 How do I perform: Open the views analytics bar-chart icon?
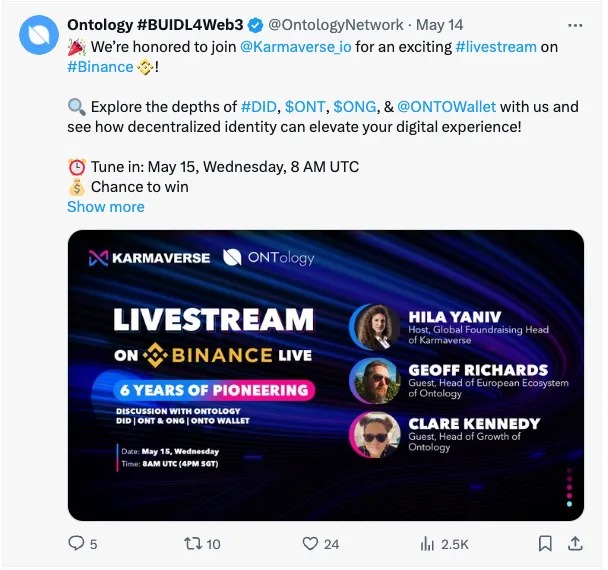pos(428,544)
